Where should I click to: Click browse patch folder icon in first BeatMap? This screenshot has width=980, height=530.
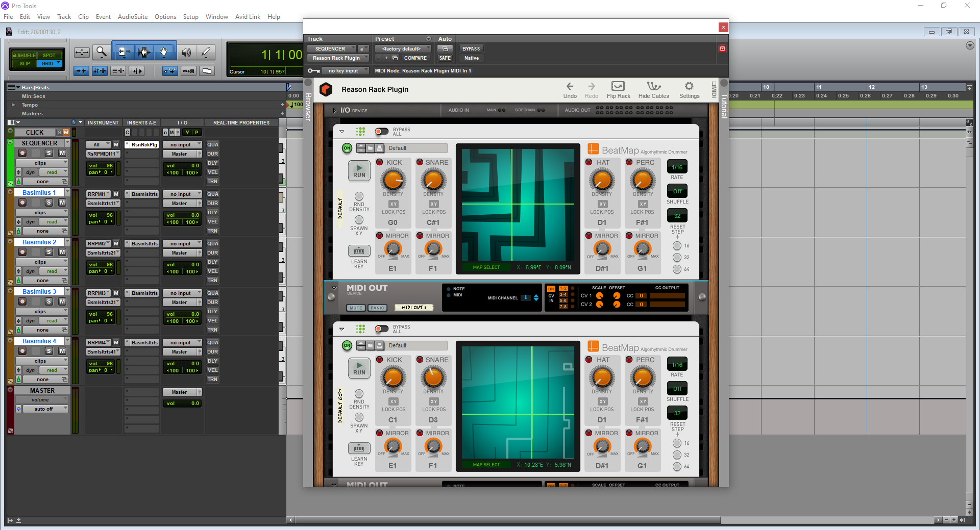point(370,148)
